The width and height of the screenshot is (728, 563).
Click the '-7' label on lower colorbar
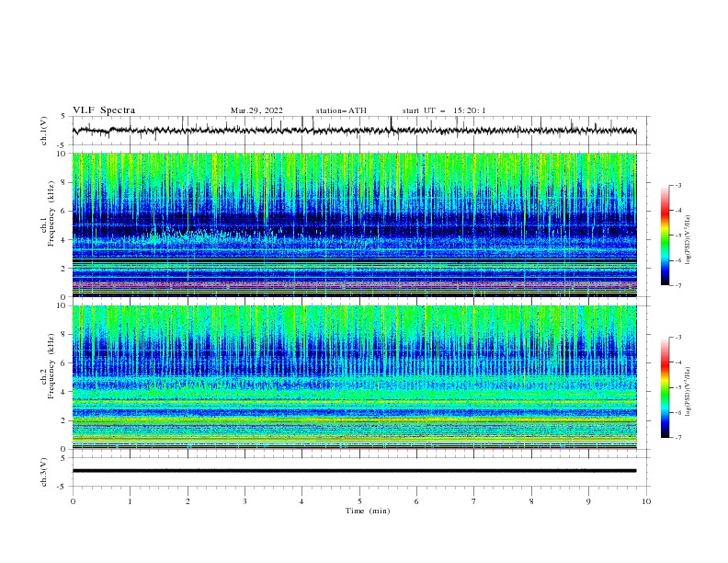point(677,438)
